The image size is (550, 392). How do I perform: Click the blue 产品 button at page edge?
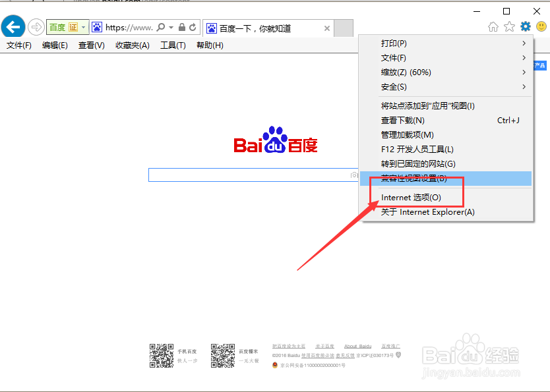click(540, 65)
